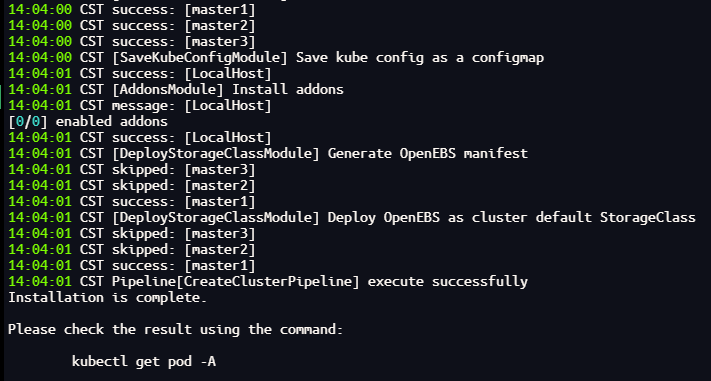Viewport: 711px width, 381px height.
Task: Click the green timestamp on the Pipeline line
Action: pyautogui.click(x=40, y=281)
